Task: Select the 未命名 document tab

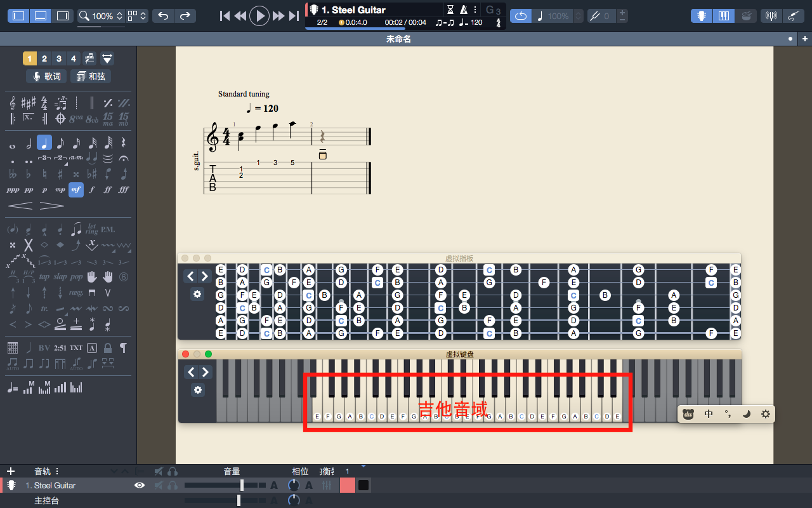Action: (x=398, y=39)
